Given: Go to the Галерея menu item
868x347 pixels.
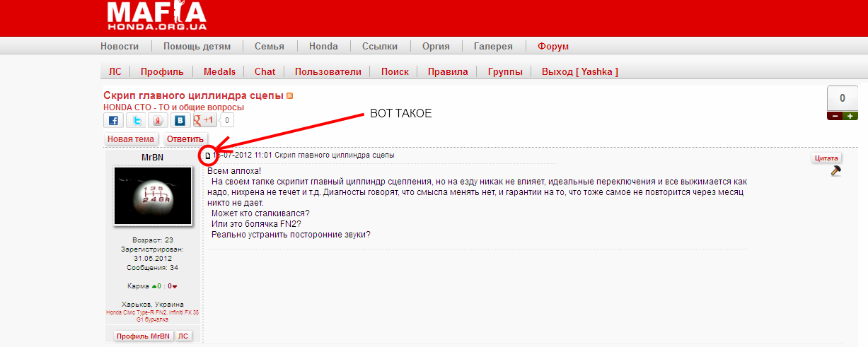Looking at the screenshot, I should coord(493,47).
